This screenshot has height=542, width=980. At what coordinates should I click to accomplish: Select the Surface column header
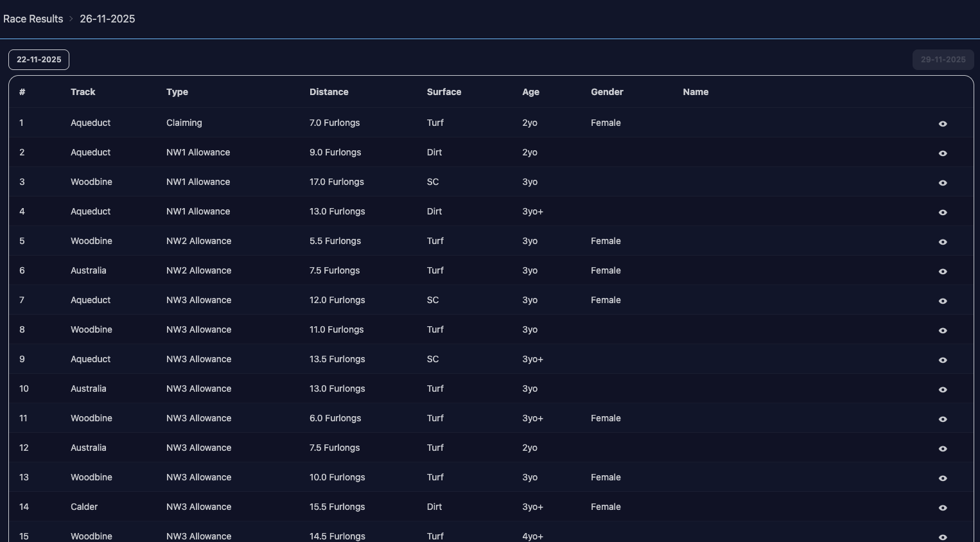coord(444,92)
